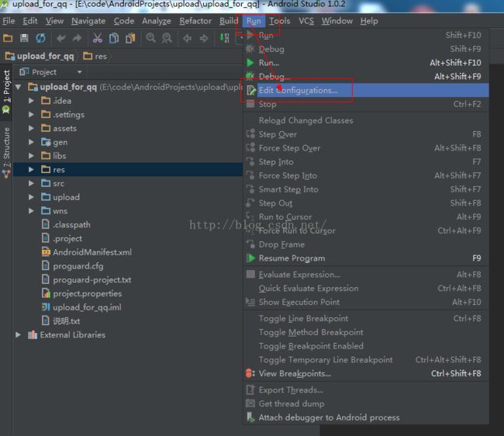Click the Save All toolbar icon
The height and width of the screenshot is (436, 504).
[x=24, y=38]
